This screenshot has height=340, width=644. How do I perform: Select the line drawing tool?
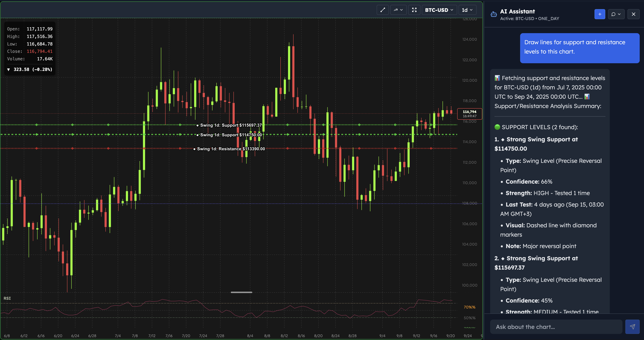coord(382,10)
